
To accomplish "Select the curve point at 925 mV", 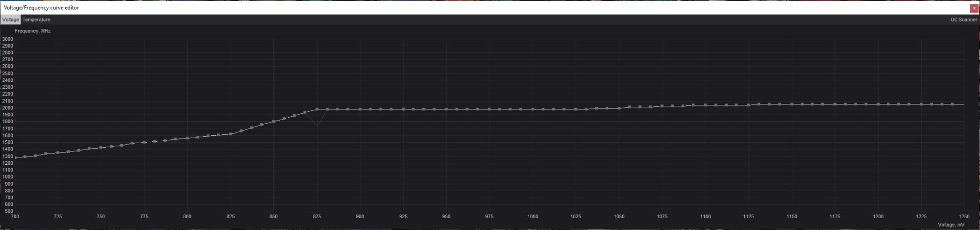I will [403, 109].
